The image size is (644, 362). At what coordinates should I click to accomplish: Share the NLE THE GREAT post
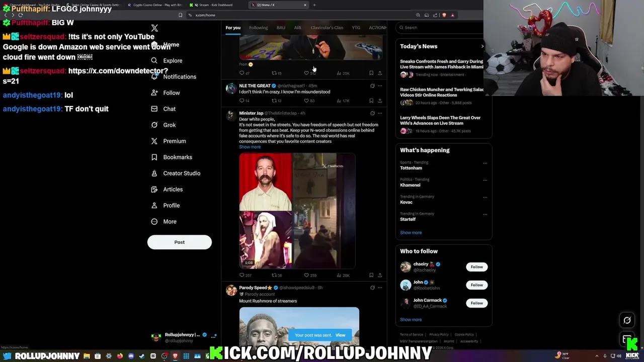380,101
